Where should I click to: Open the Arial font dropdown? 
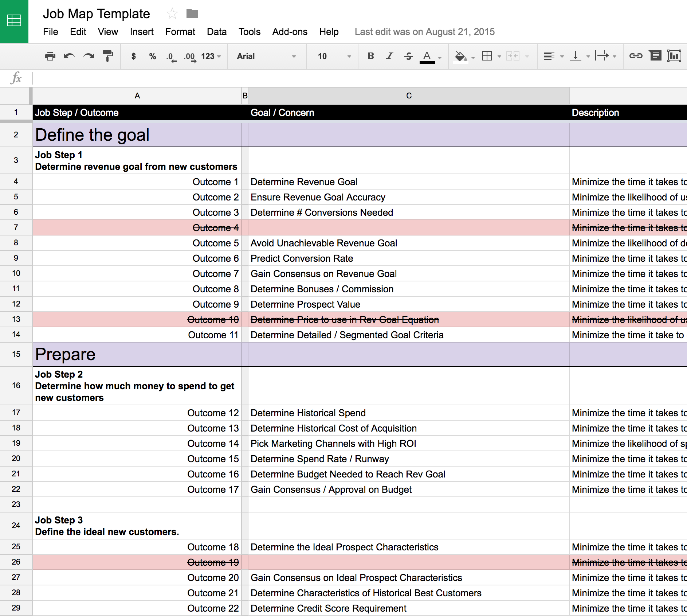click(266, 56)
